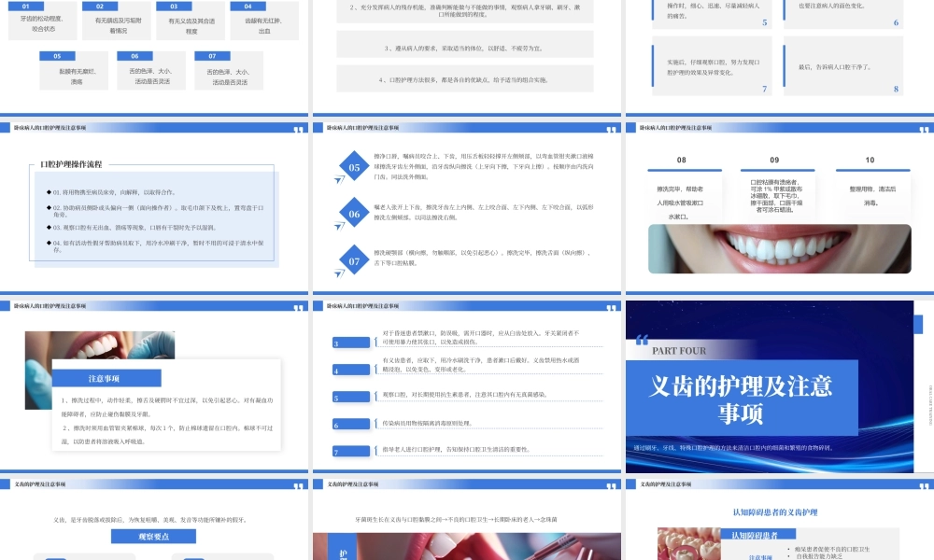
Task: Click the item 6 text 传染病员用物按隔离消毒原则处理
Action: coord(428,423)
